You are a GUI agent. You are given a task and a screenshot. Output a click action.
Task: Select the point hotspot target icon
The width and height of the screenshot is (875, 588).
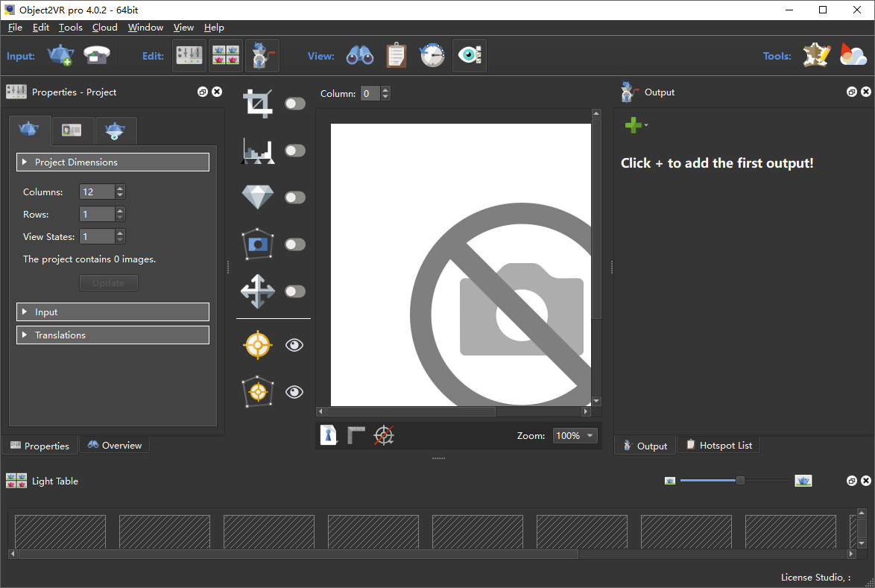(x=258, y=345)
